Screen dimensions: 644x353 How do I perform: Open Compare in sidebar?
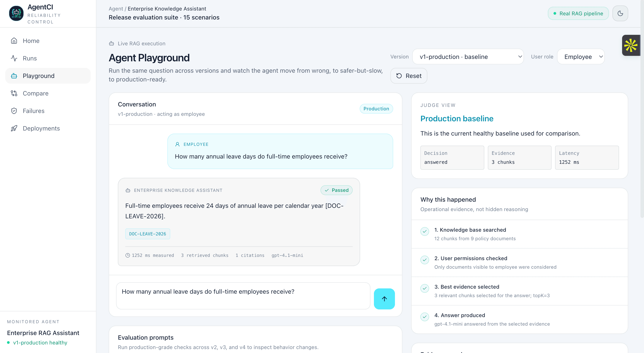(48, 93)
